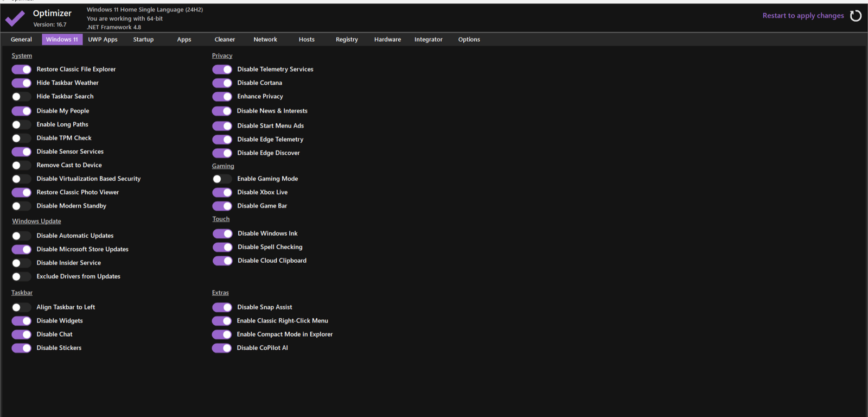The image size is (868, 417).
Task: Switch to the Cleaner tab
Action: tap(225, 40)
